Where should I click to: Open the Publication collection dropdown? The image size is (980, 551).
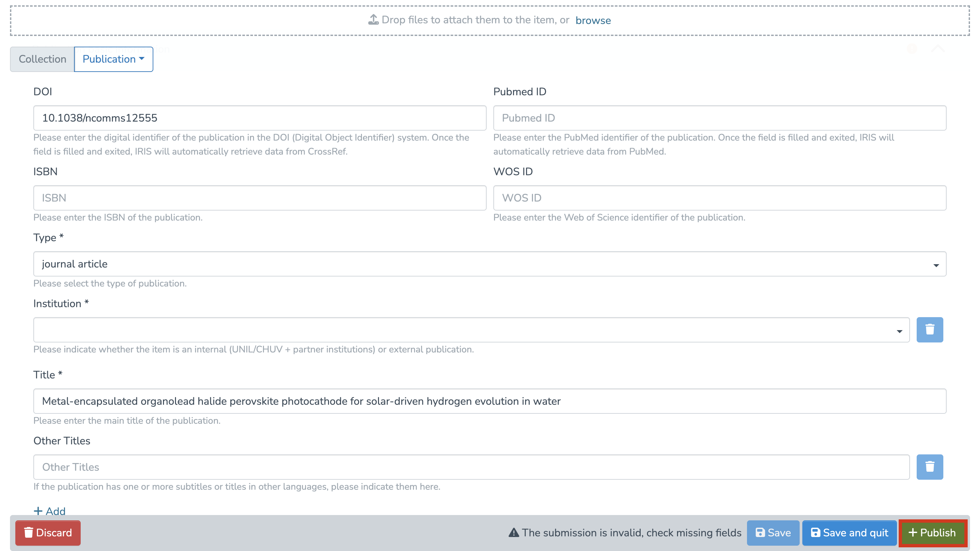(113, 59)
